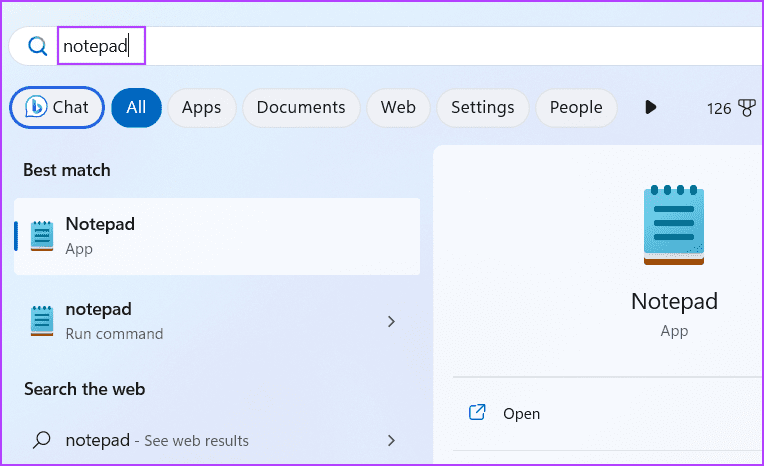Click large Notepad icon in preview pane
Viewport: 764px width, 466px height.
674,225
